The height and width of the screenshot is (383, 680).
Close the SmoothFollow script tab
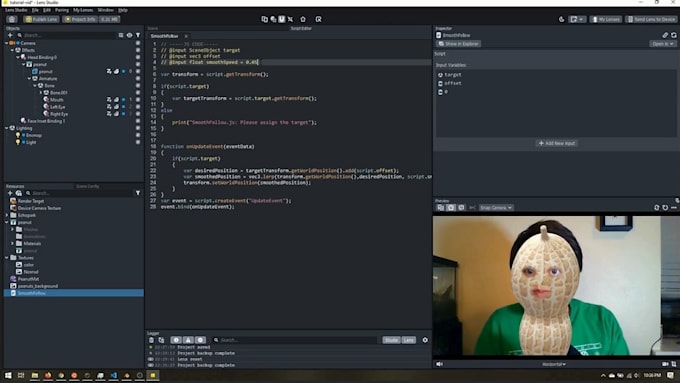tap(186, 36)
